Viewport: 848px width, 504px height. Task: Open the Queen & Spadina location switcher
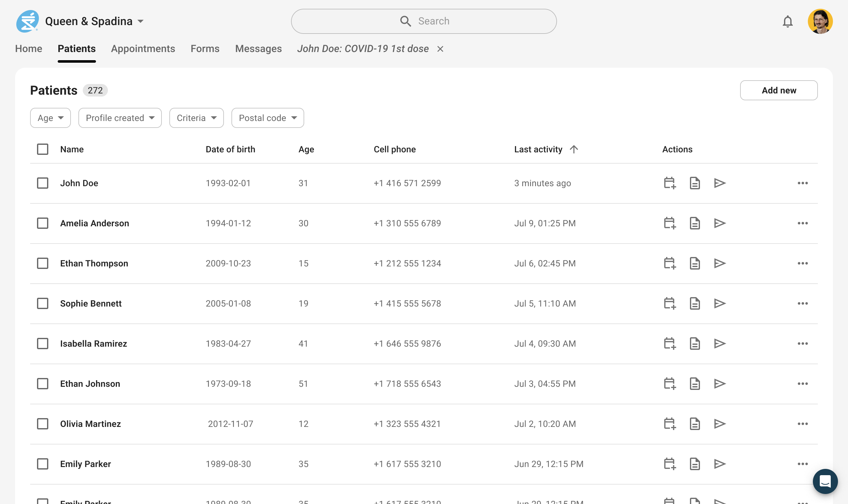tap(94, 21)
